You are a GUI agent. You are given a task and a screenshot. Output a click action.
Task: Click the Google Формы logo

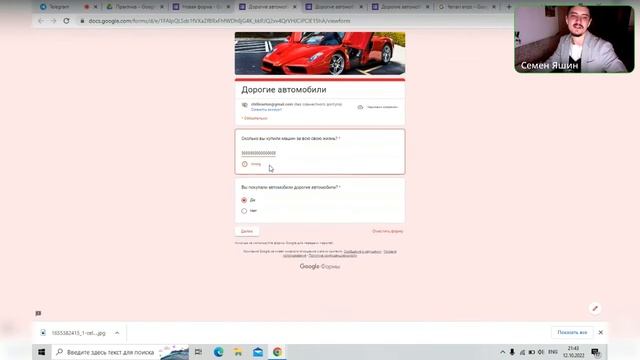pyautogui.click(x=320, y=267)
